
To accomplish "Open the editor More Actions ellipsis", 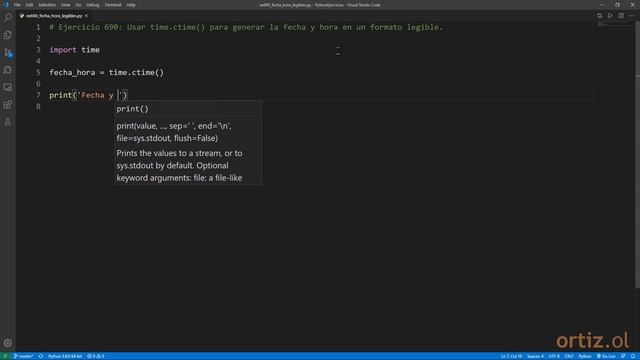I will tap(632, 16).
